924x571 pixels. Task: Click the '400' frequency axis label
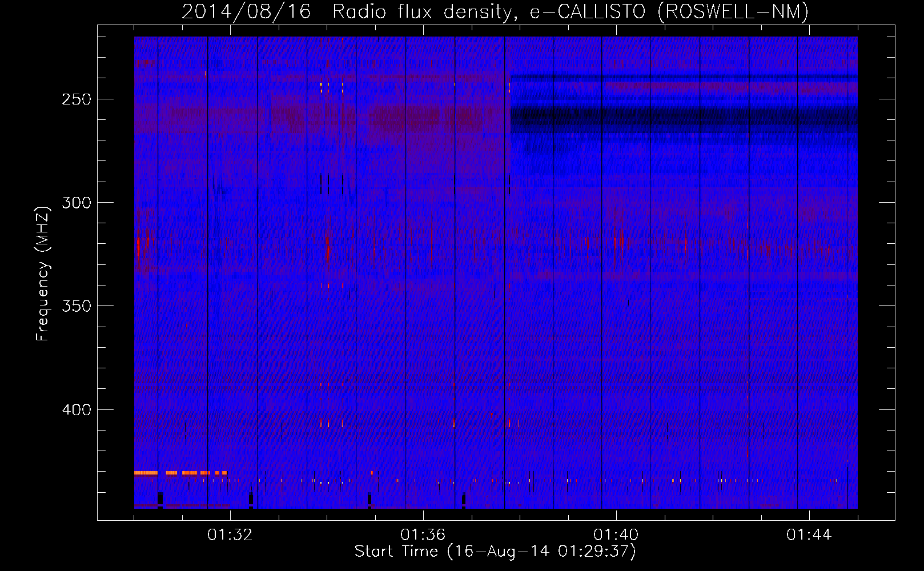(77, 410)
